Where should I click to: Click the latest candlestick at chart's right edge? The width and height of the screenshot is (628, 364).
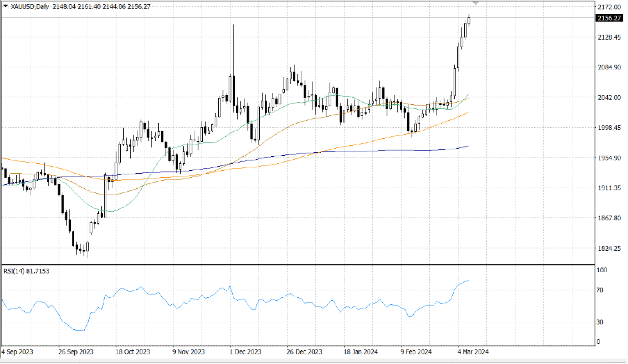[469, 20]
